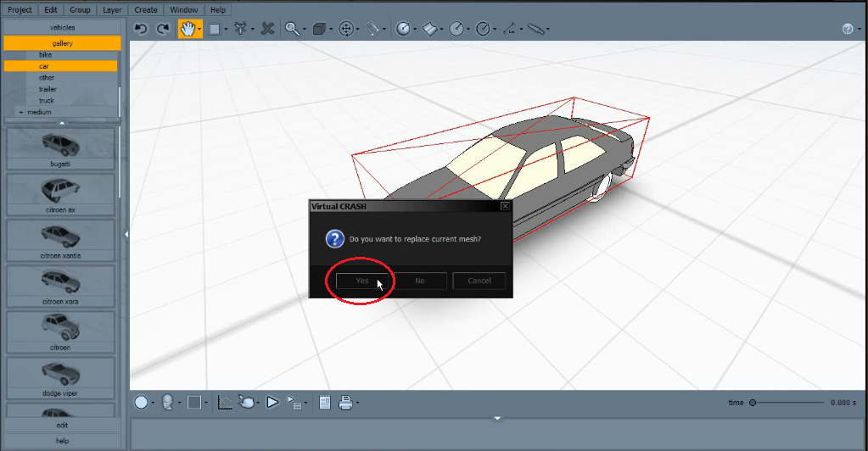Pick the measuring tape tool
This screenshot has height=451, width=868.
click(x=536, y=29)
